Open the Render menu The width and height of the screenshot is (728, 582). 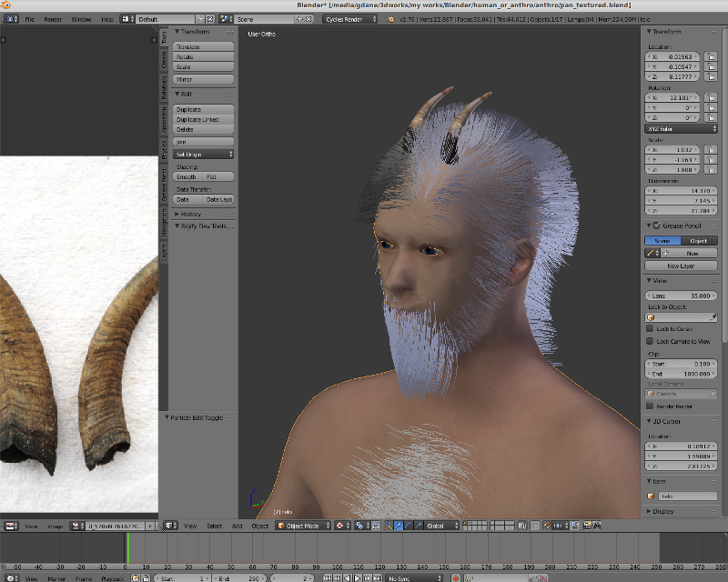53,18
